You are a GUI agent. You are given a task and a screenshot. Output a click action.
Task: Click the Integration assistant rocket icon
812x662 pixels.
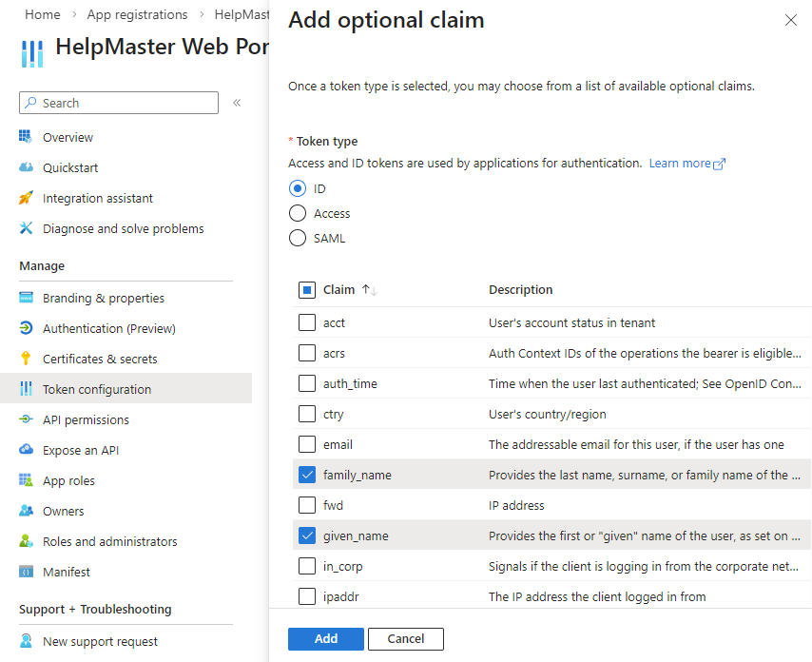pos(27,198)
